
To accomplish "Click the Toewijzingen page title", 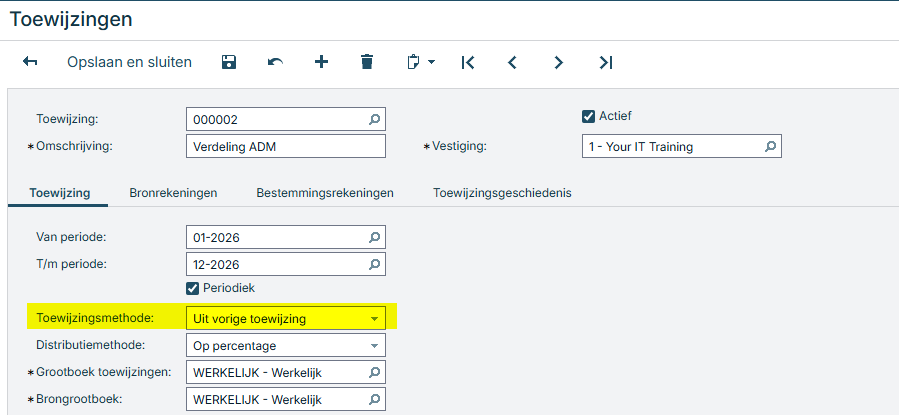I will click(71, 19).
